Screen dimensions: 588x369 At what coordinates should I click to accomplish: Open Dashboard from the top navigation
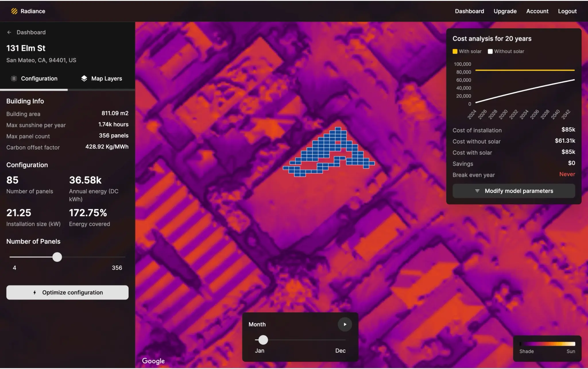click(469, 11)
